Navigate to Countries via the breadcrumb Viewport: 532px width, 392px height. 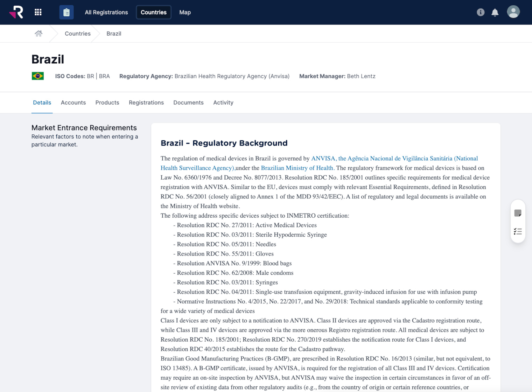pos(77,33)
